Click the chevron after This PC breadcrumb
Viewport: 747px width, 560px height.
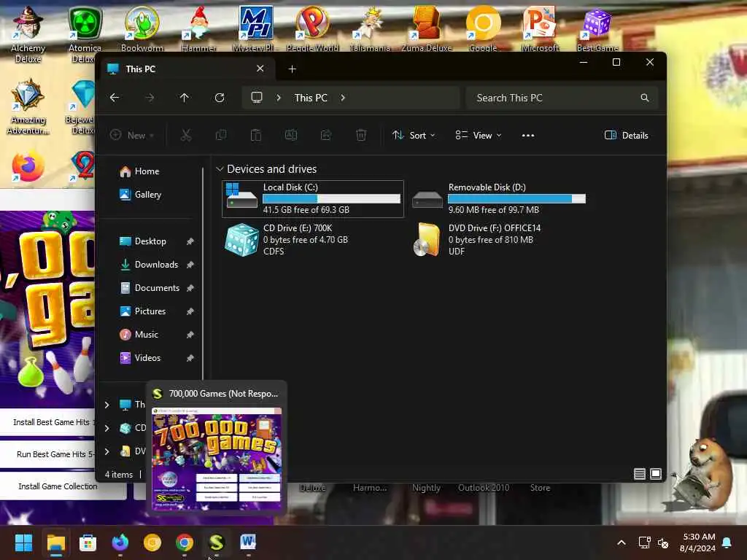click(x=343, y=98)
